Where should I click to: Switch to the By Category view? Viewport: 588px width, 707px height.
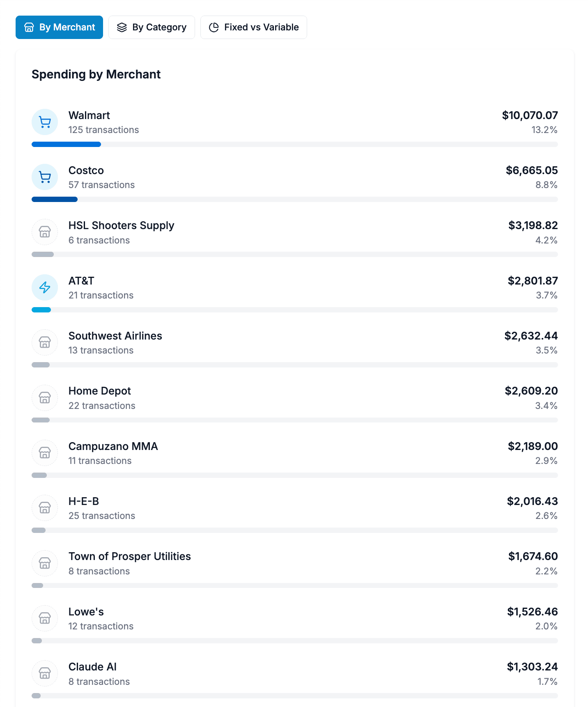pos(151,27)
